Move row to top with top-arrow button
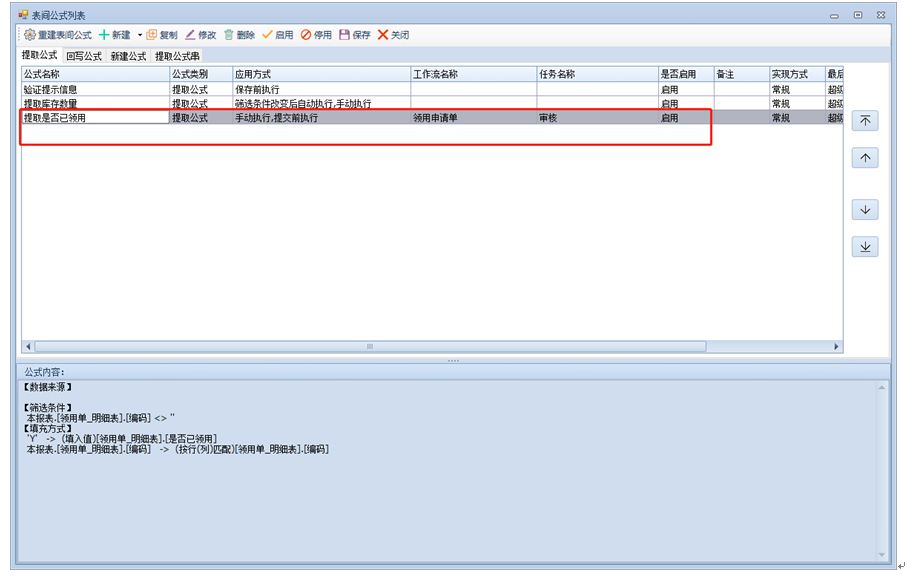Screen dimensions: 921x581 (x=865, y=121)
